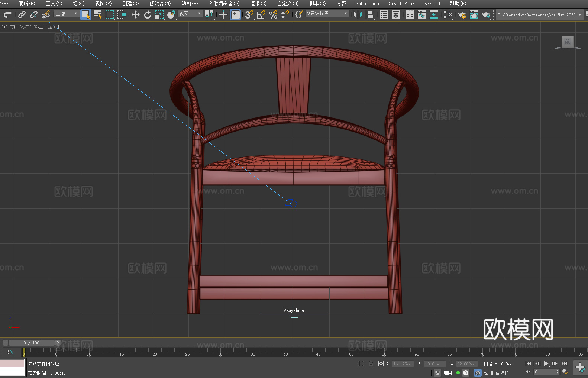Toggle the Isolate Selection icon
The height and width of the screenshot is (378, 588).
pyautogui.click(x=361, y=364)
